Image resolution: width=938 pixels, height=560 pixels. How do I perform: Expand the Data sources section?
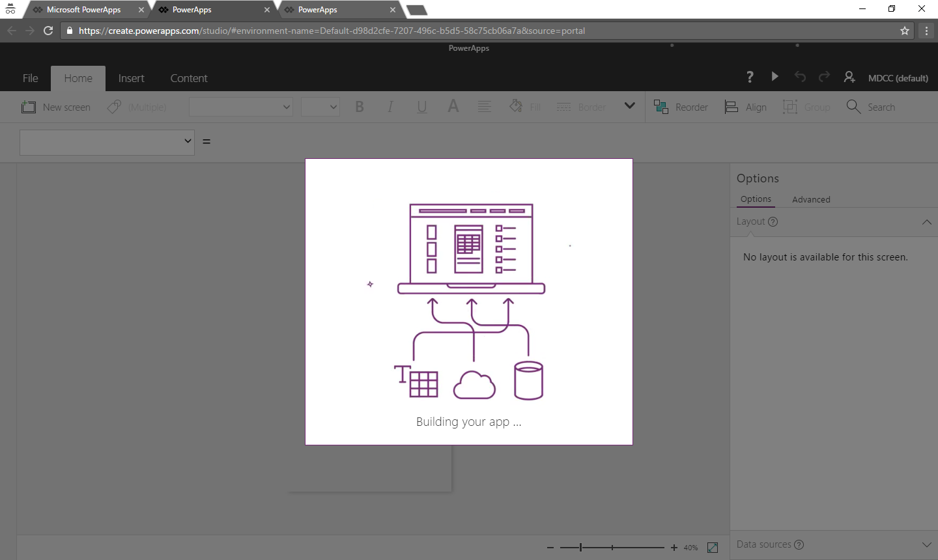(926, 544)
